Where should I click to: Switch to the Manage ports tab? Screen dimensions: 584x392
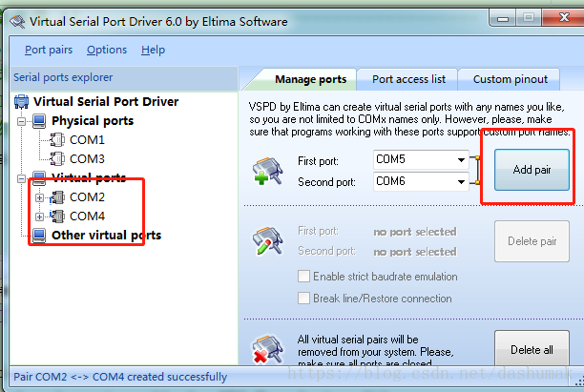(x=311, y=79)
